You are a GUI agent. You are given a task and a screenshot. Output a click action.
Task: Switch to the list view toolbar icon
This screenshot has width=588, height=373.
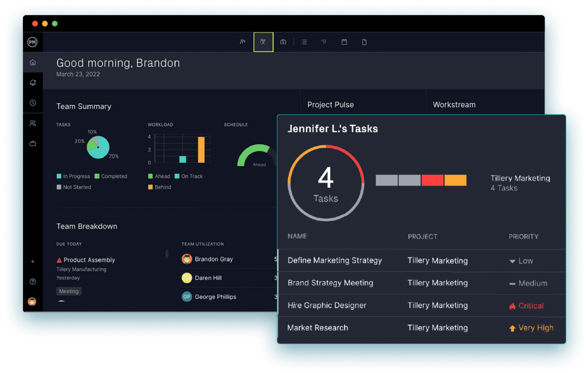tap(304, 42)
